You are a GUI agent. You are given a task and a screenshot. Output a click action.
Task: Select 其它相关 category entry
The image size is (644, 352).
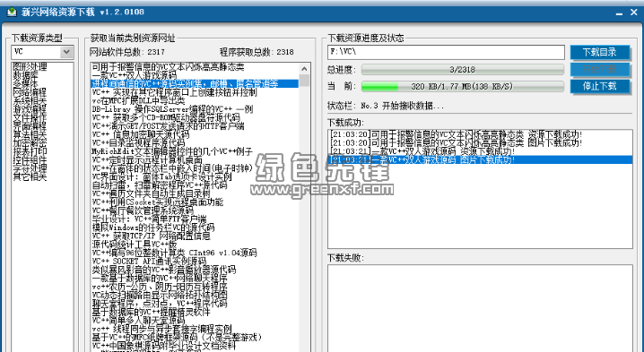[x=30, y=176]
